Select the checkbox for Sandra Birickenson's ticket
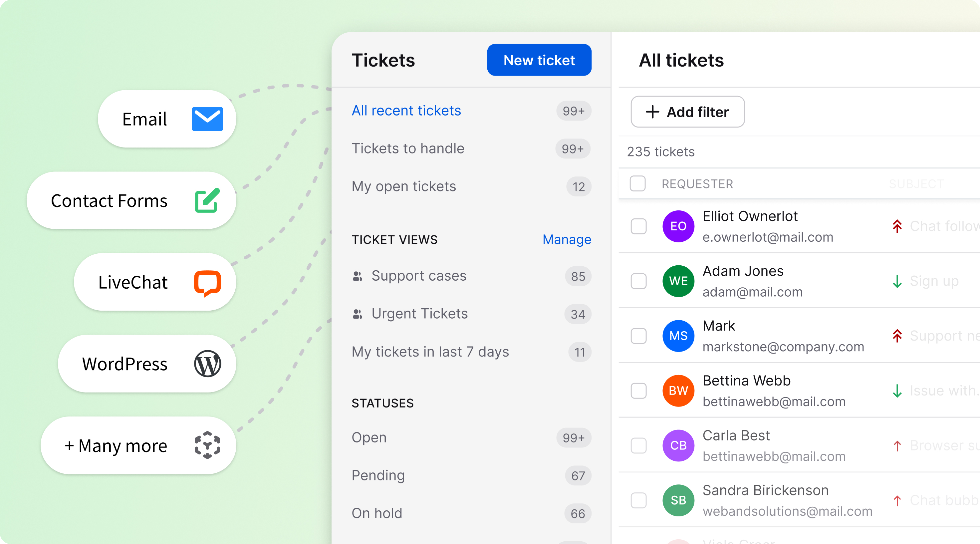The image size is (980, 544). click(639, 500)
